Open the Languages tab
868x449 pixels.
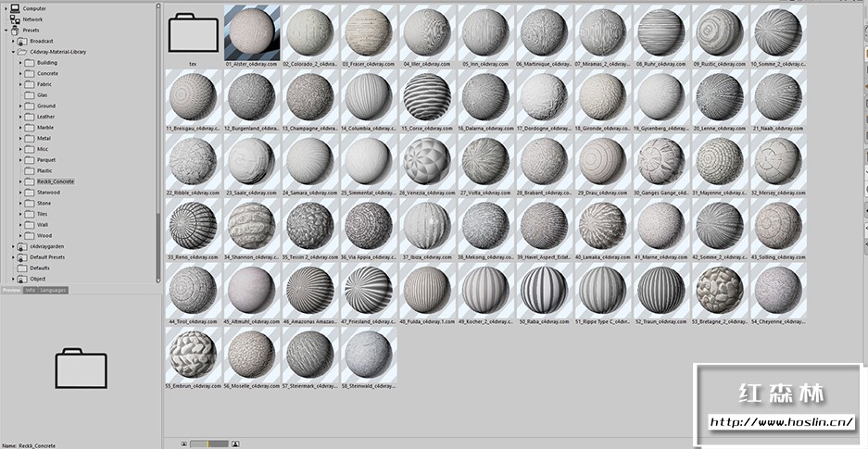coord(53,291)
